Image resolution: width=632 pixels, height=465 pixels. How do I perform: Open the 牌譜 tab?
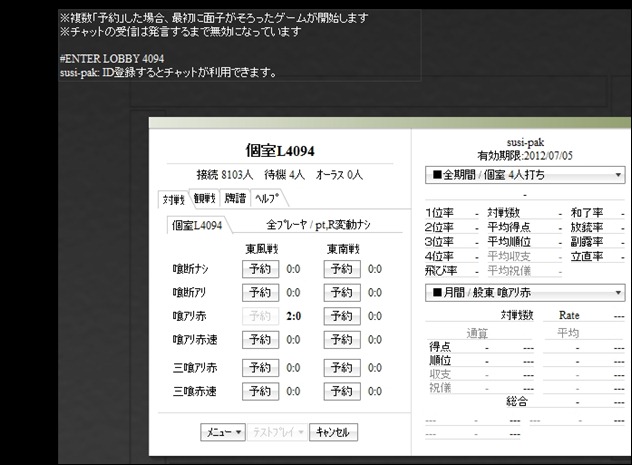(235, 198)
